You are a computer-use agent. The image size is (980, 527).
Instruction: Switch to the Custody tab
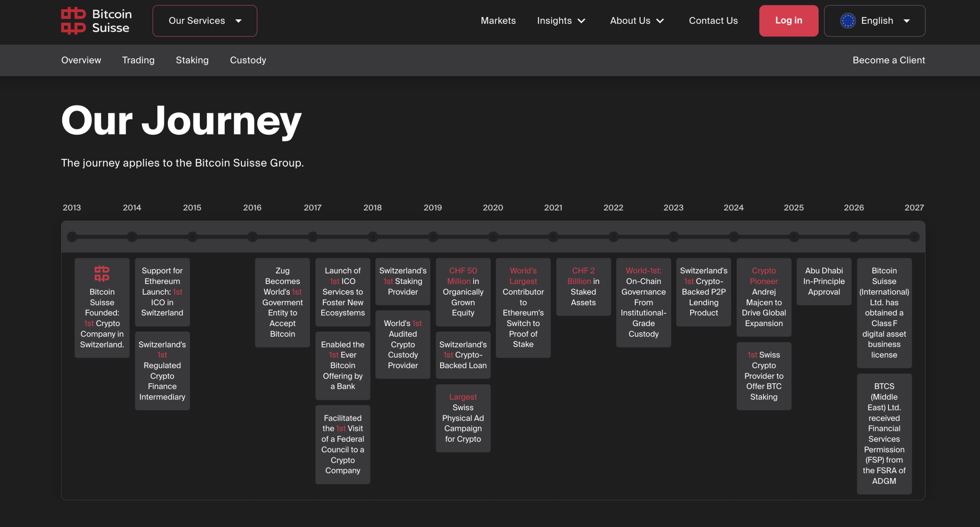[x=248, y=60]
